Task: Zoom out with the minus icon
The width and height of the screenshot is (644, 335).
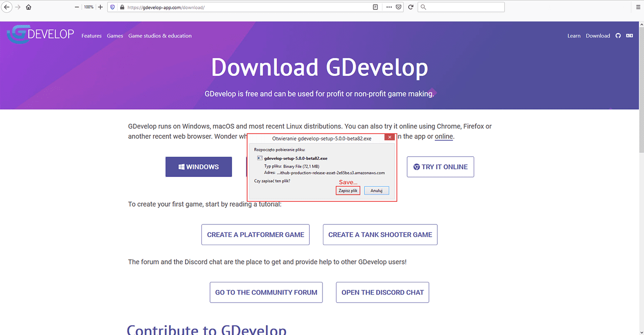Action: [77, 7]
